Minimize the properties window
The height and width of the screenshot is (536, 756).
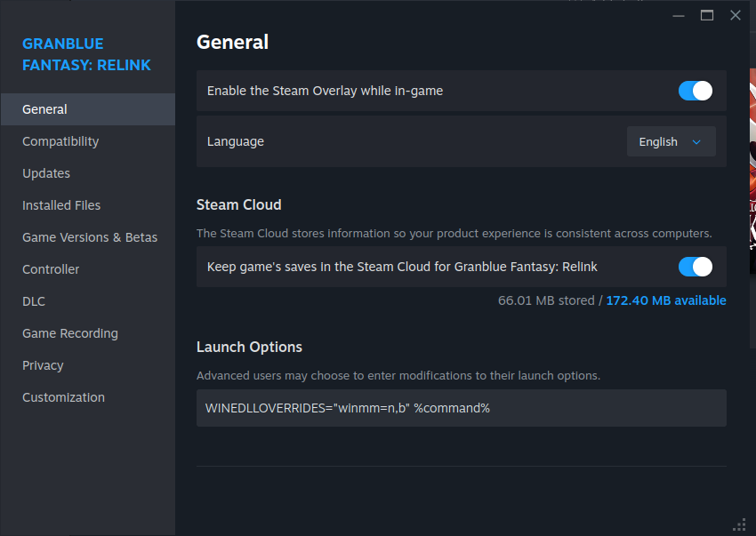coord(679,16)
